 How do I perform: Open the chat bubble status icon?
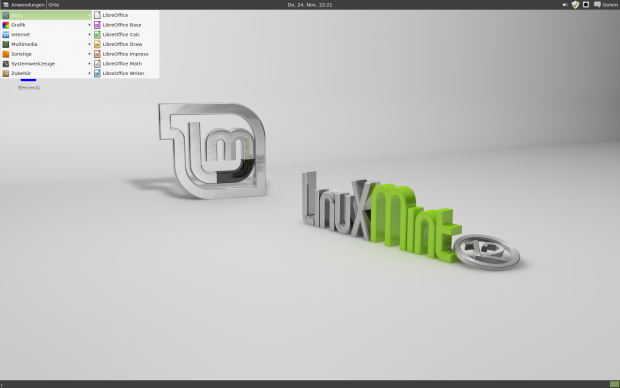pos(597,5)
